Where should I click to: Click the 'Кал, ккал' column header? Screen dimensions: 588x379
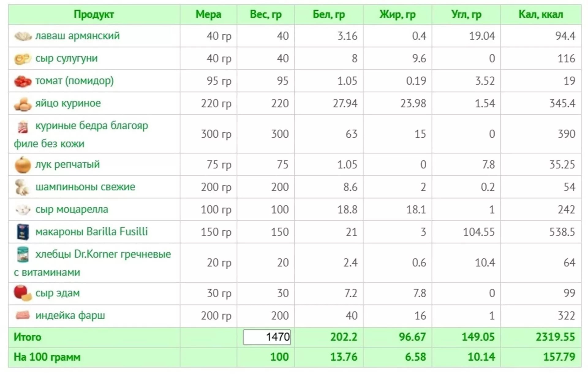click(x=541, y=14)
